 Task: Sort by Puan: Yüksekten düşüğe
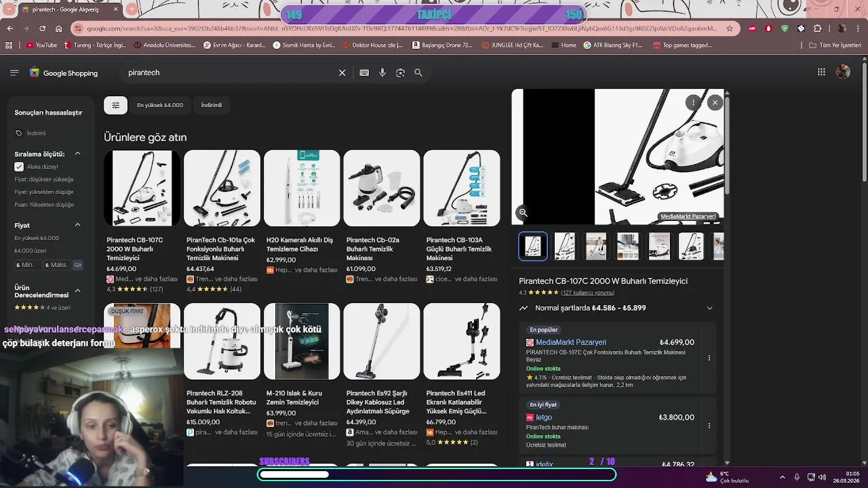(44, 205)
